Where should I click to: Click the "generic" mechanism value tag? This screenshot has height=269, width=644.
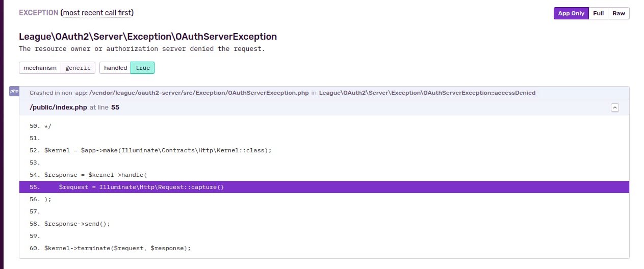(x=78, y=68)
